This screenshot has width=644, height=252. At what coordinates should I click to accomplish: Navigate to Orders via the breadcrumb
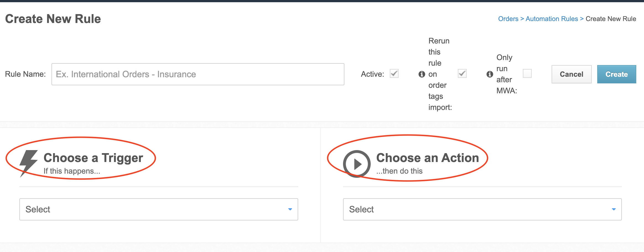point(508,19)
